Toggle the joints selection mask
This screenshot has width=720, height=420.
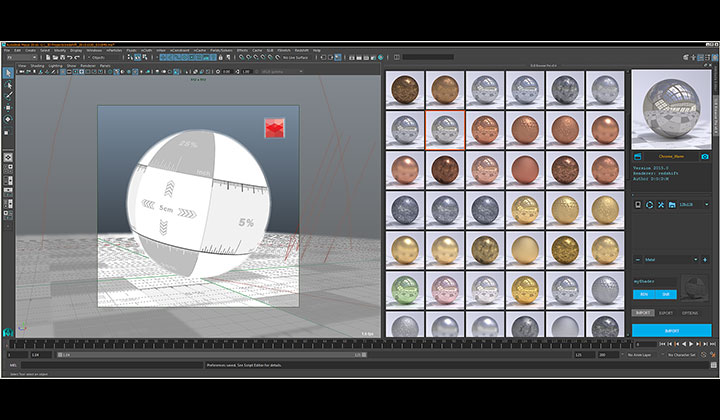(x=170, y=57)
